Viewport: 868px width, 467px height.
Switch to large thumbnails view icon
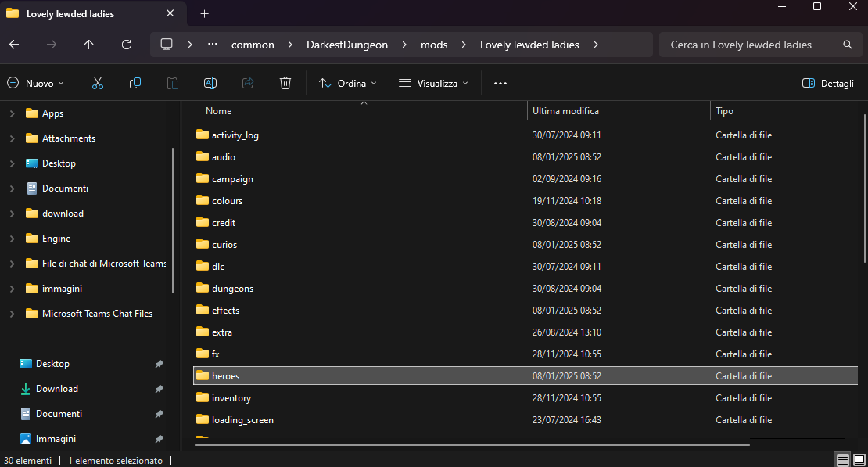[x=859, y=460]
